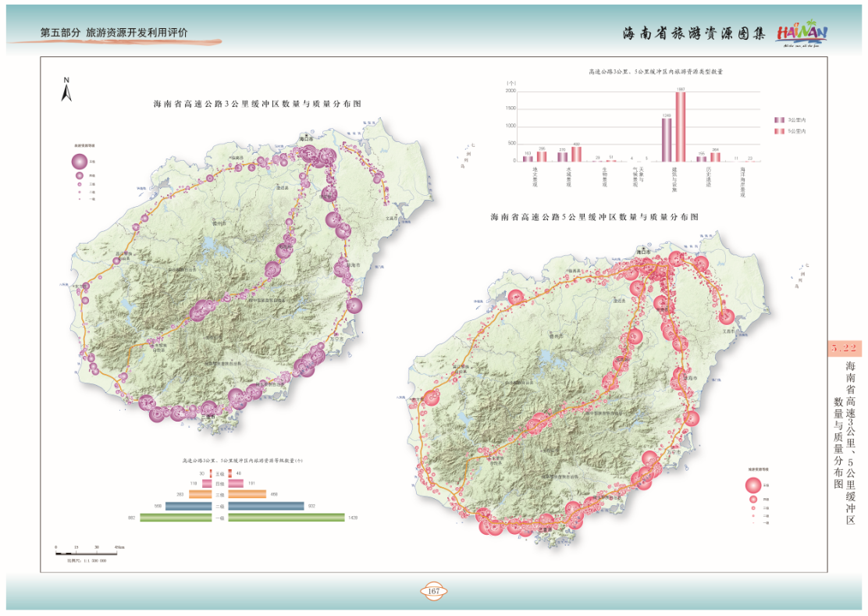Click the pink 5公里内 legend swatch

778,132
